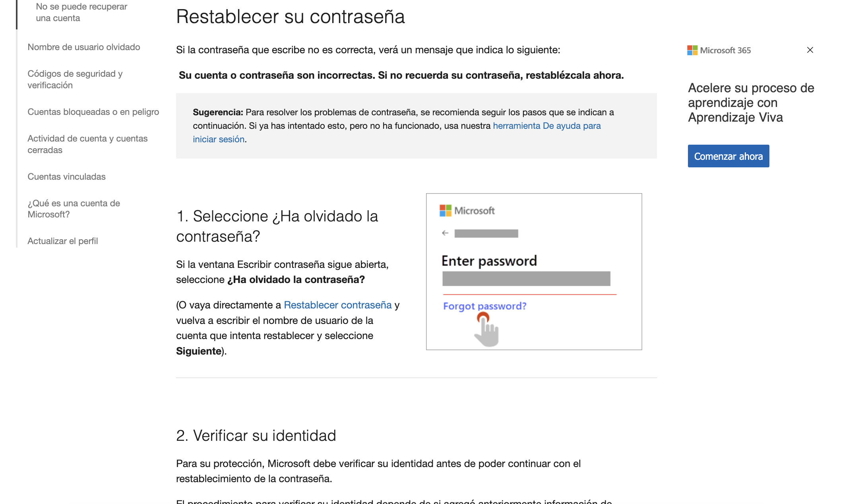
Task: Follow the Restablecer contraseña link
Action: click(x=337, y=305)
